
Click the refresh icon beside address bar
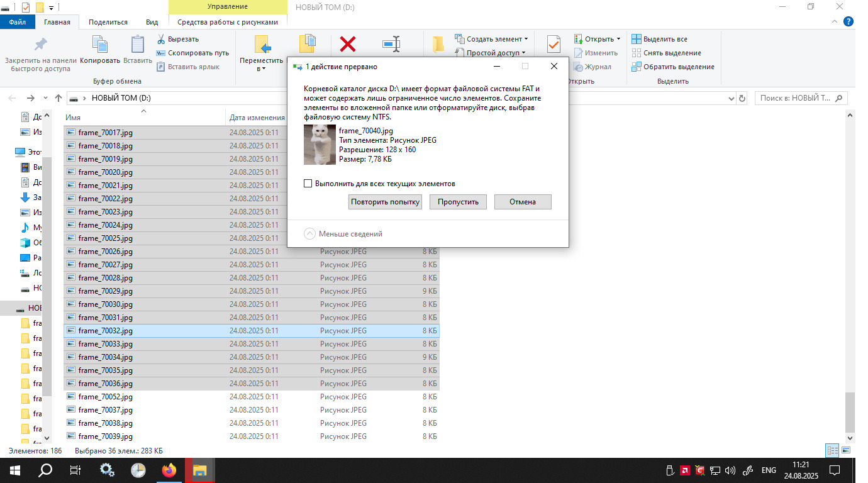pyautogui.click(x=742, y=99)
